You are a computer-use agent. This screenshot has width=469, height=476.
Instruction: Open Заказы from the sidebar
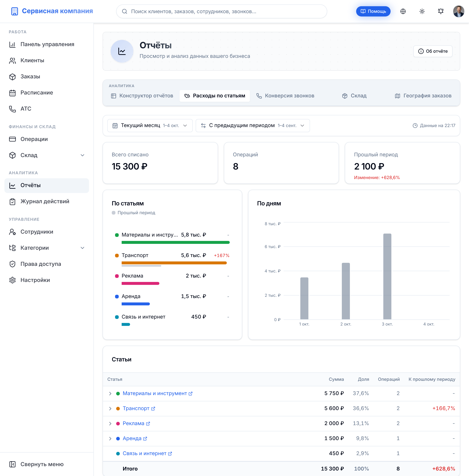[x=47, y=77]
